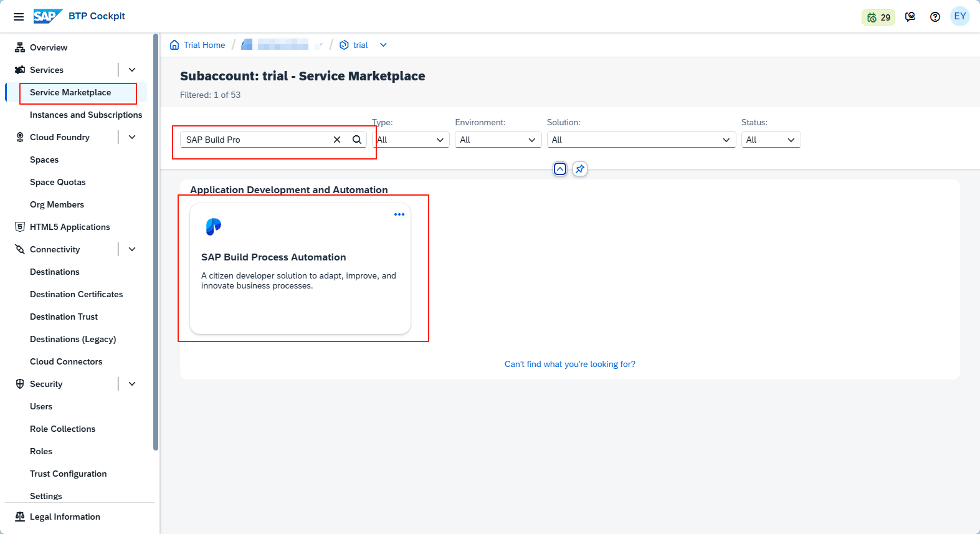
Task: Click the "Can't find what you're looking for?" link
Action: [x=569, y=364]
